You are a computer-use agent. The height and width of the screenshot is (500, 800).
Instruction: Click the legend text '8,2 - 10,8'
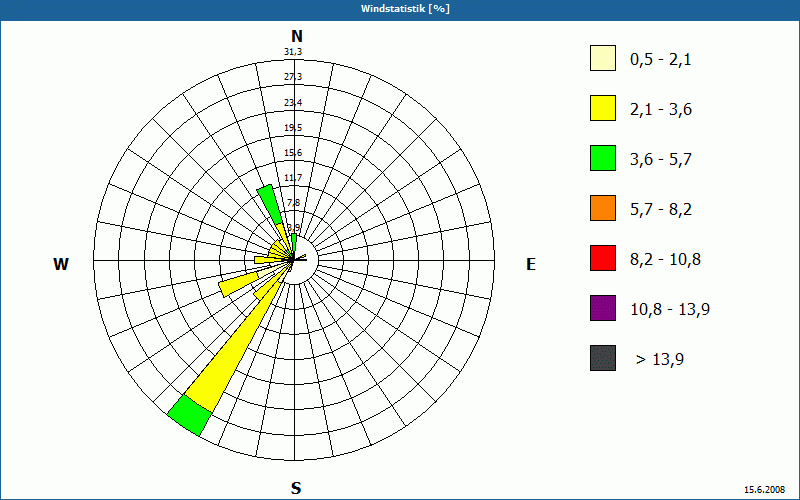(666, 260)
